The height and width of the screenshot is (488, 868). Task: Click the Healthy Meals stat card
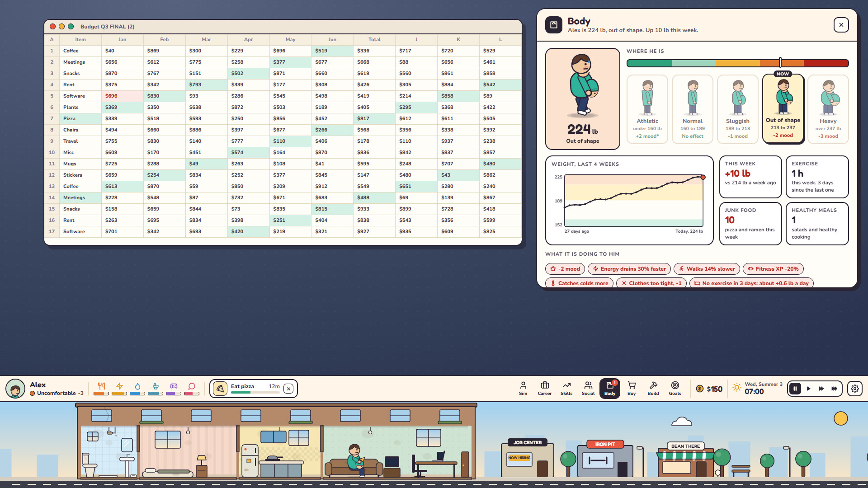pyautogui.click(x=817, y=224)
